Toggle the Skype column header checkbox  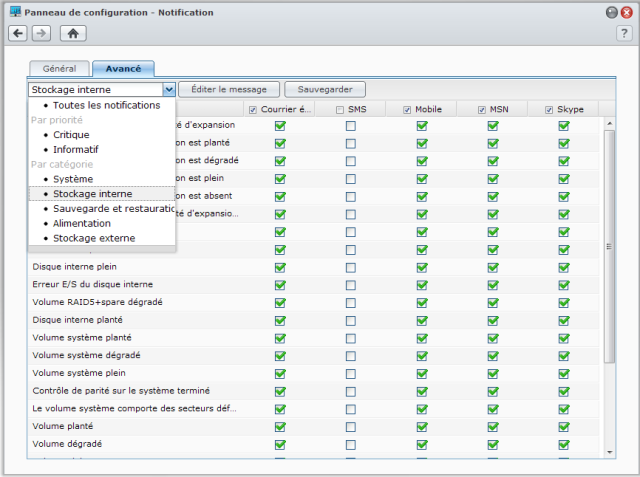550,109
